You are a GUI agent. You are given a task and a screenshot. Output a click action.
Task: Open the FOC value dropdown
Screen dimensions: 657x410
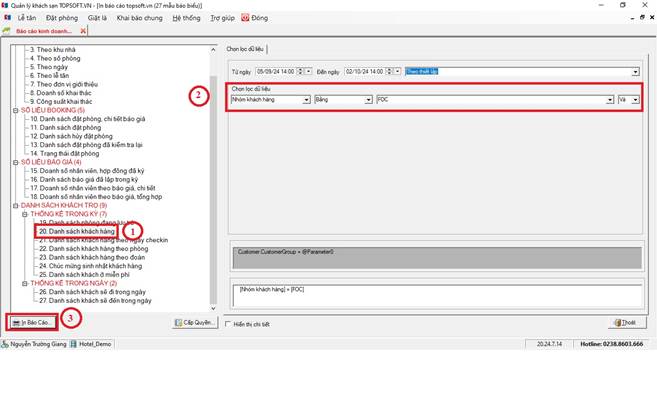[610, 100]
